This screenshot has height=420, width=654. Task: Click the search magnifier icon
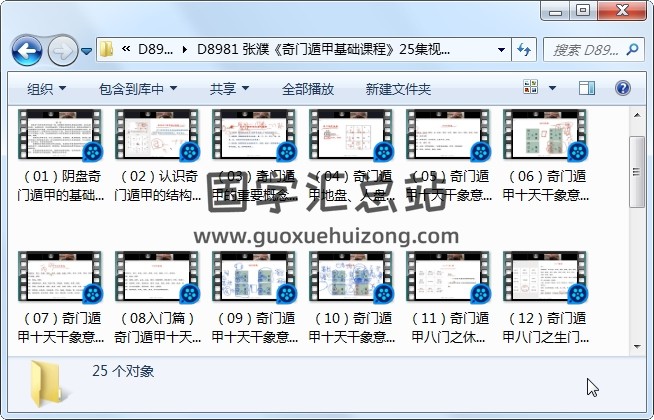(x=632, y=50)
